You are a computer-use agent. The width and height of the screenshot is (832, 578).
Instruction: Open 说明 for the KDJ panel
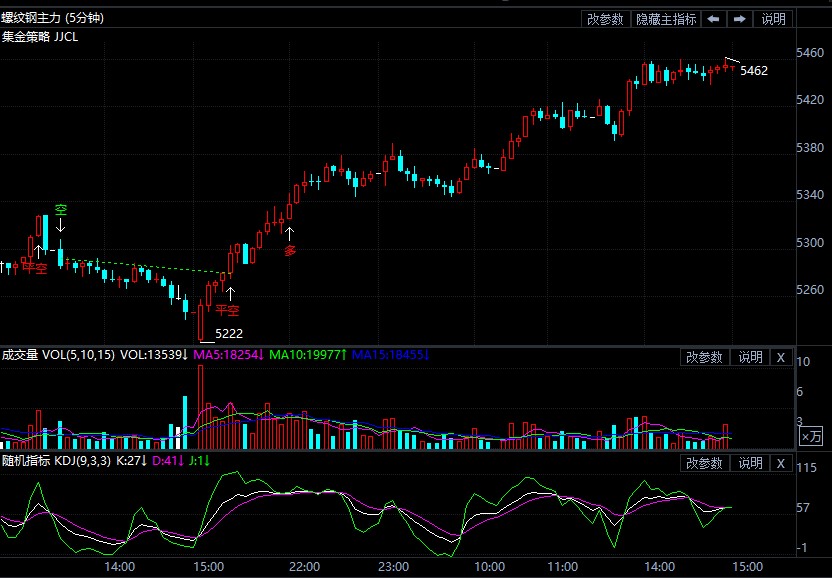tap(750, 463)
